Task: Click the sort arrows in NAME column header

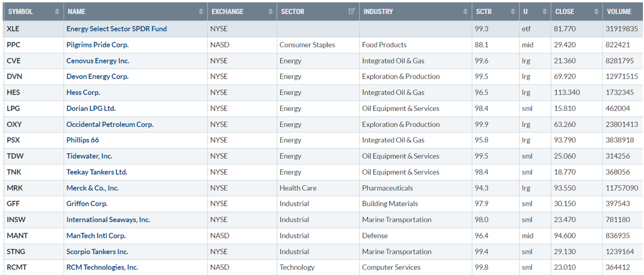Action: [x=201, y=12]
